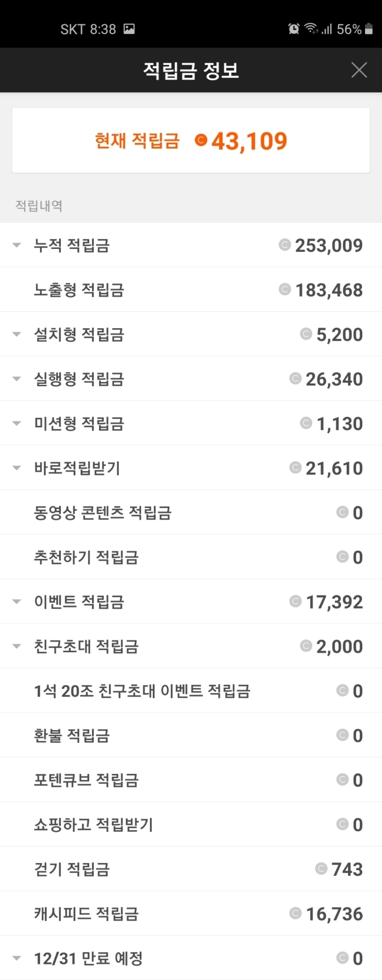Tap the orange coin icon beside 43,109
Viewport: 382px width, 980px height.
[x=201, y=140]
